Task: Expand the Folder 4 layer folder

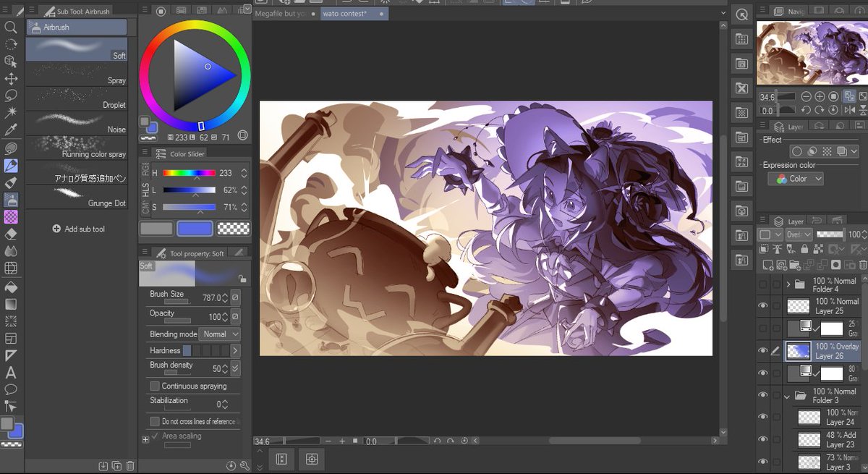Action: coord(788,284)
